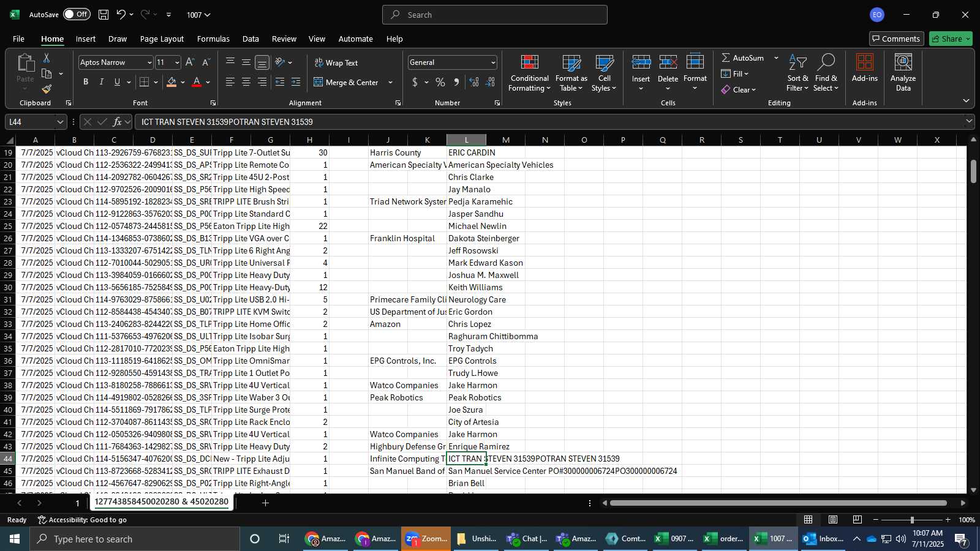This screenshot has width=980, height=551.
Task: Open the Page Layout tab
Action: point(162,39)
